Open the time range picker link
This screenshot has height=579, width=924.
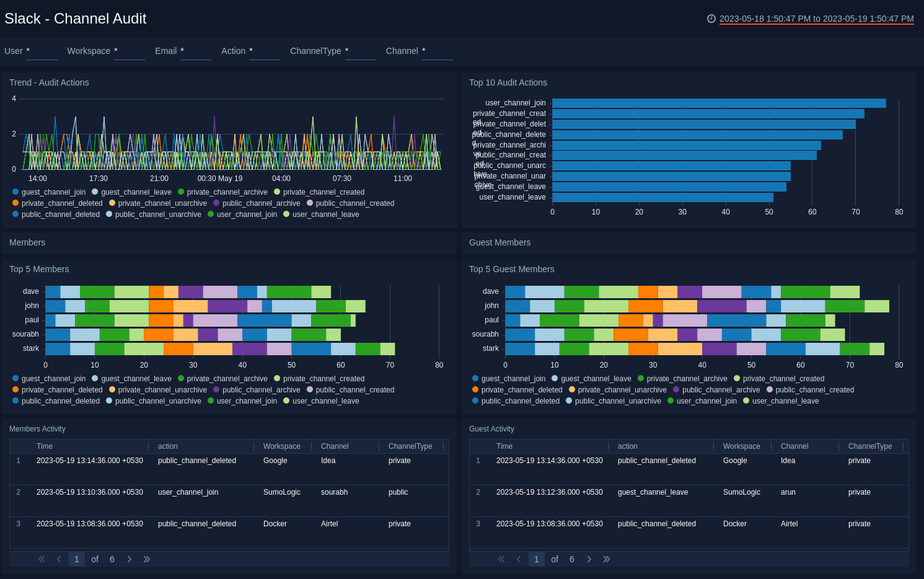coord(817,19)
